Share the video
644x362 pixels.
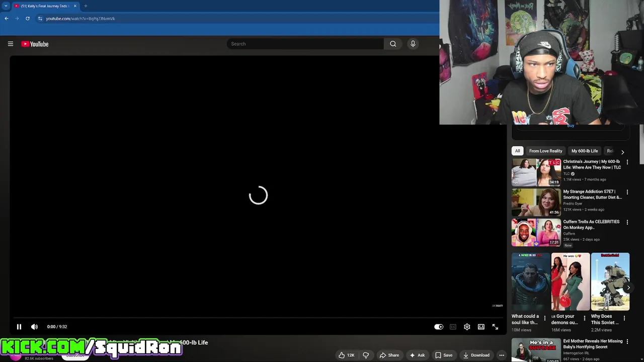click(389, 355)
